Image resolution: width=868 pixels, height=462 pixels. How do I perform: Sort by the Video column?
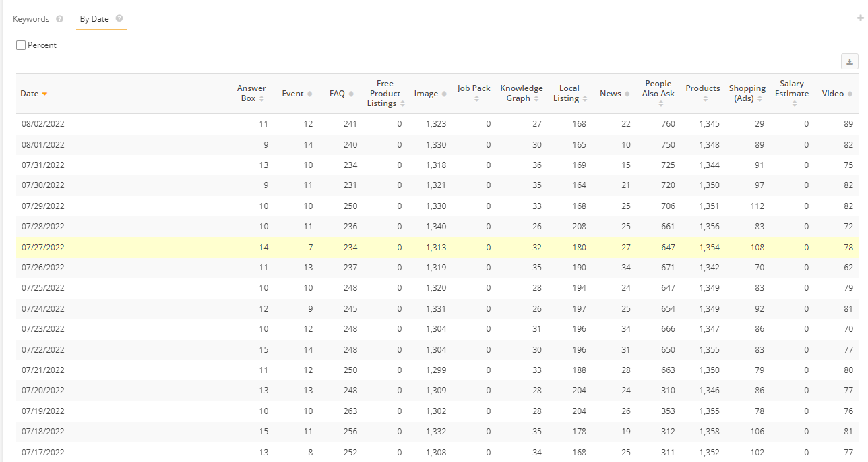837,94
